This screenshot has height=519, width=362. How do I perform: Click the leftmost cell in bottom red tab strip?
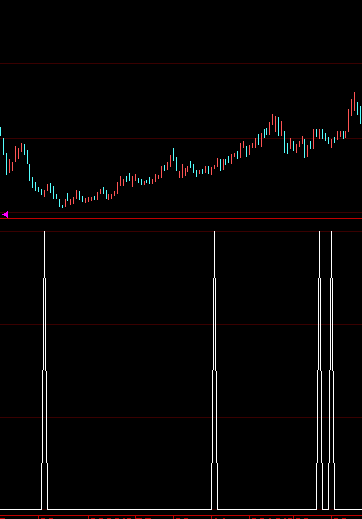(x=19, y=517)
